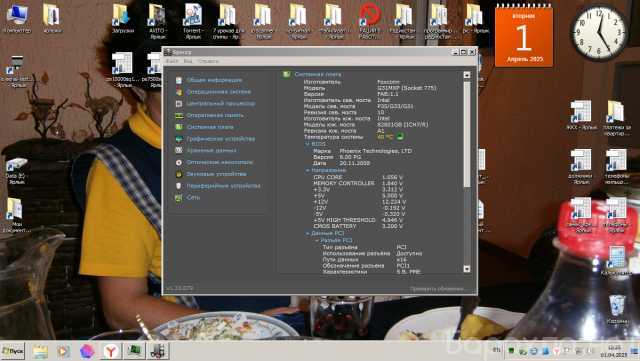Image resolution: width=640 pixels, height=361 pixels.
Task: Open the Torrent shortcut on the desktop
Action: pyautogui.click(x=193, y=21)
